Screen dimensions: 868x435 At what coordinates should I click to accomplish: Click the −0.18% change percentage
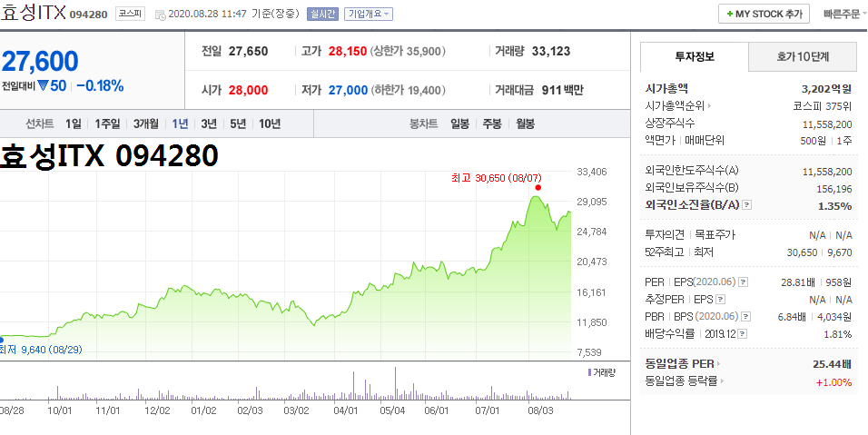[x=100, y=86]
